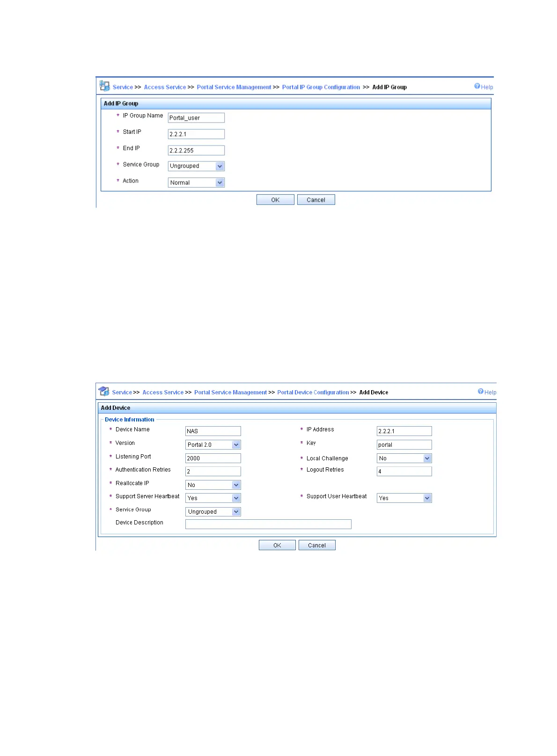
Task: Click the Add Device panel header
Action: [x=297, y=408]
